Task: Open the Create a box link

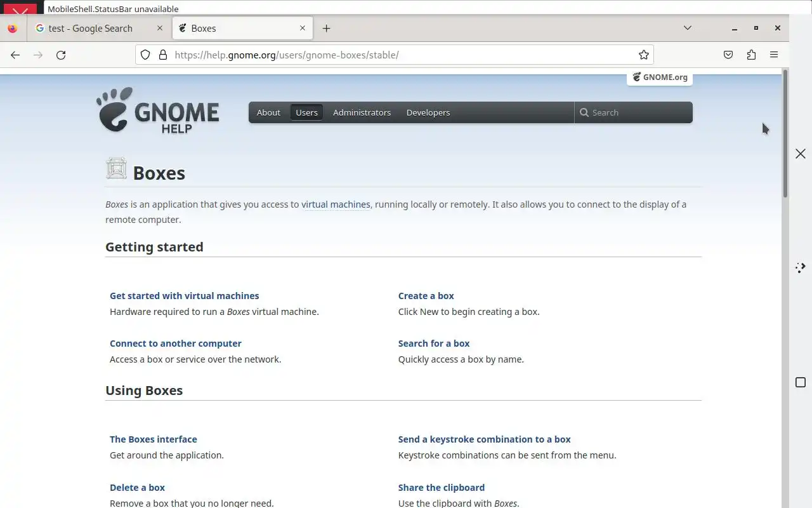Action: click(426, 296)
